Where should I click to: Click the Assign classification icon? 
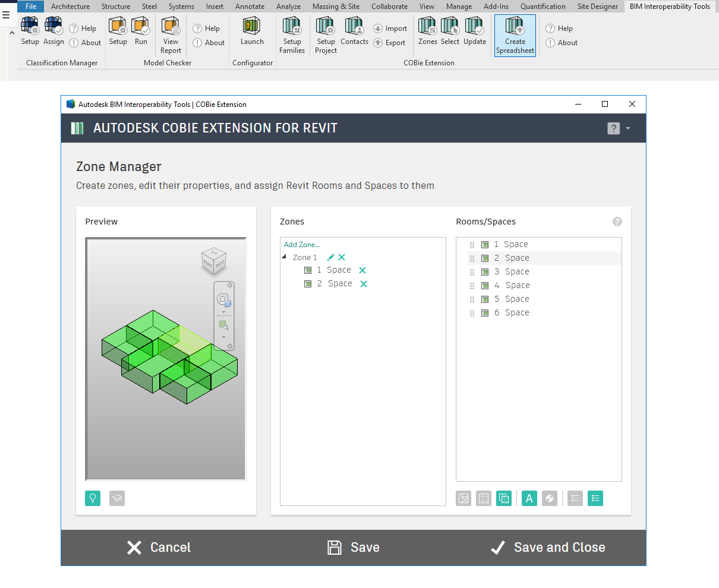point(53,26)
